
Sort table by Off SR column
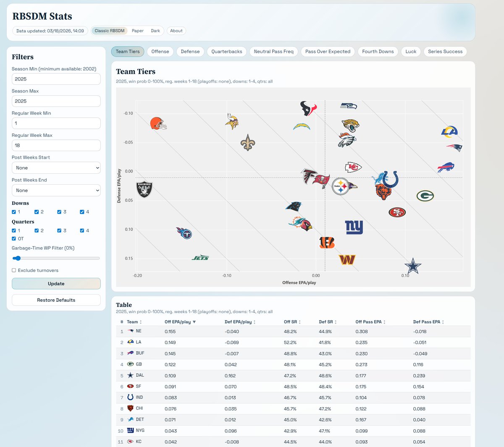292,322
